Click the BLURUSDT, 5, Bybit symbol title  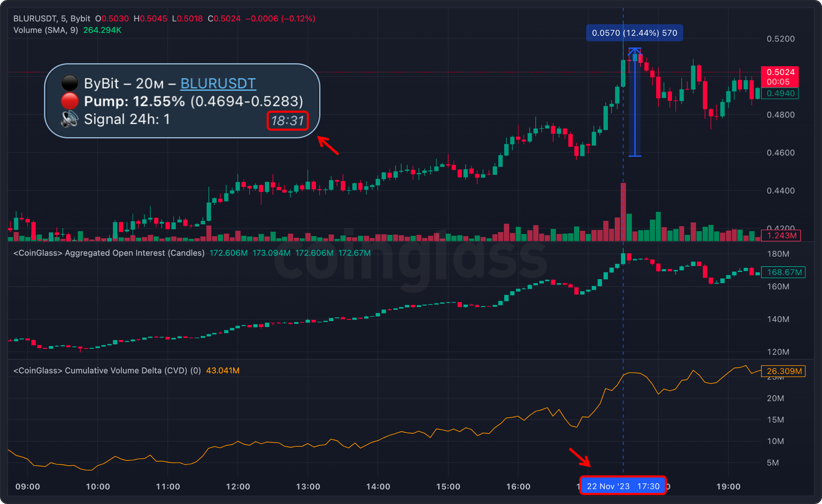(52, 19)
